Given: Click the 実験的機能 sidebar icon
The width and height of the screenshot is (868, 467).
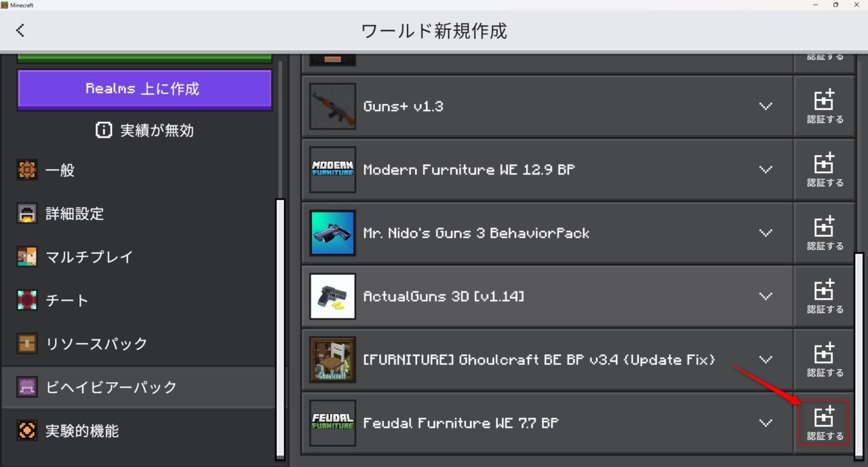Looking at the screenshot, I should click(x=26, y=430).
